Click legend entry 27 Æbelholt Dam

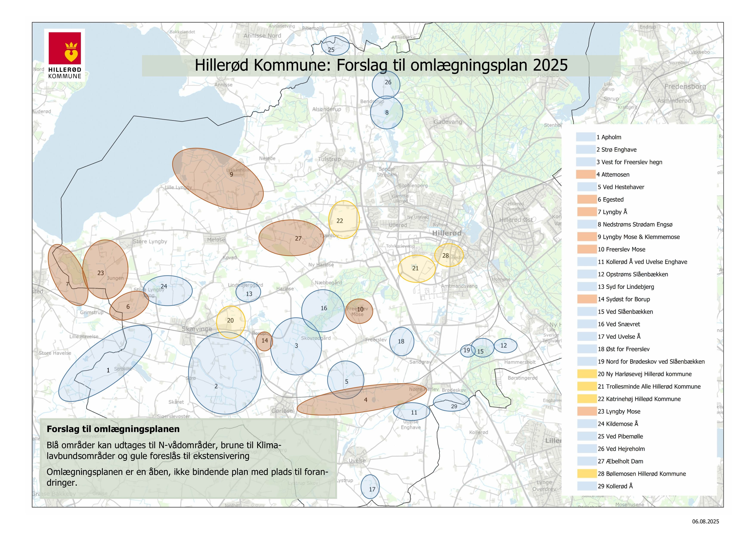pyautogui.click(x=620, y=461)
